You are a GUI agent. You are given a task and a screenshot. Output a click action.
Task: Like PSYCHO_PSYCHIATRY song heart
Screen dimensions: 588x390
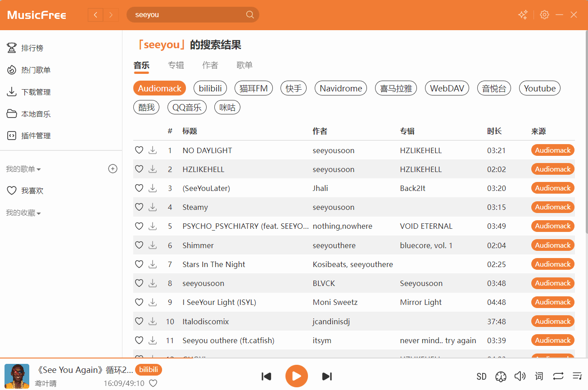139,226
